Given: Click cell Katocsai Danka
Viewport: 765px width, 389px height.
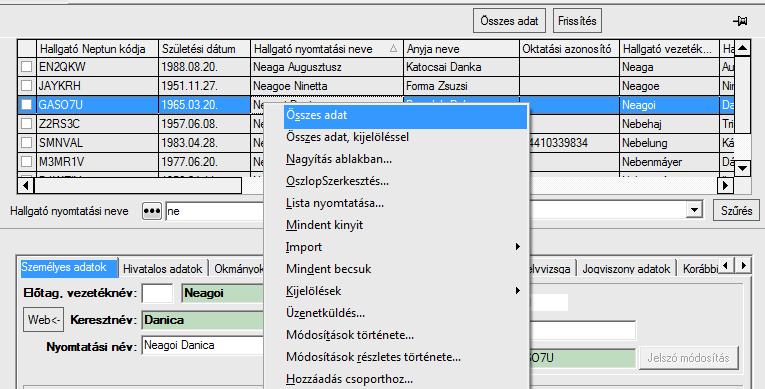Looking at the screenshot, I should pyautogui.click(x=462, y=67).
